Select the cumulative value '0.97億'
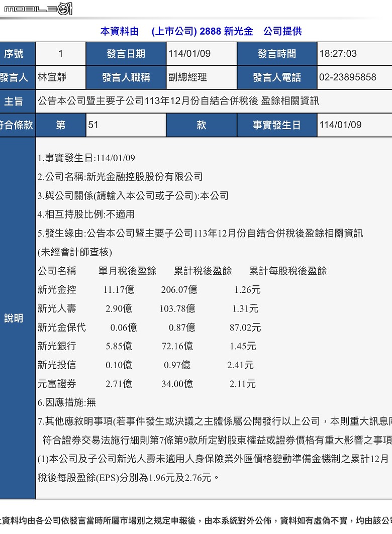 tap(177, 365)
